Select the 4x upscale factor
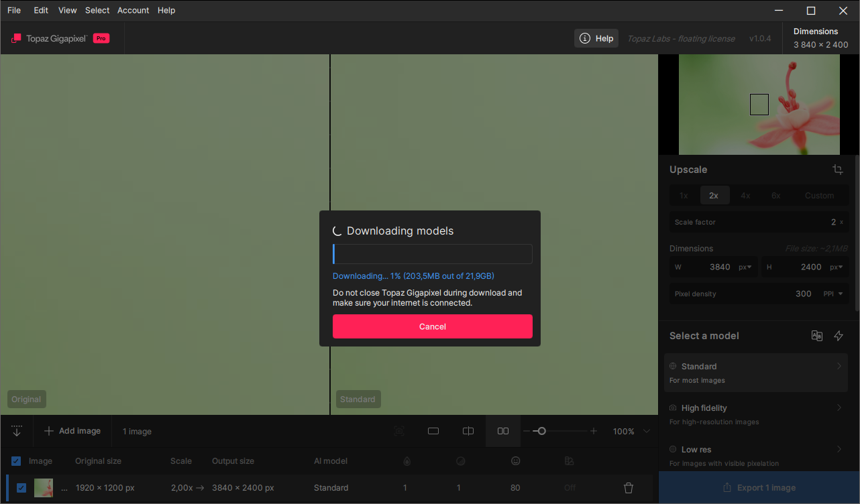Screen dimensions: 860x504 click(745, 196)
